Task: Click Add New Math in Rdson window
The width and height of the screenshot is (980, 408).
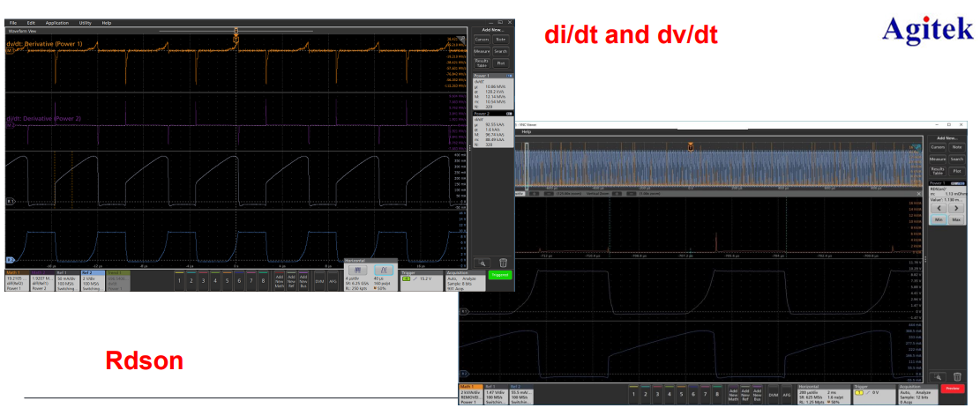Action: (x=733, y=394)
